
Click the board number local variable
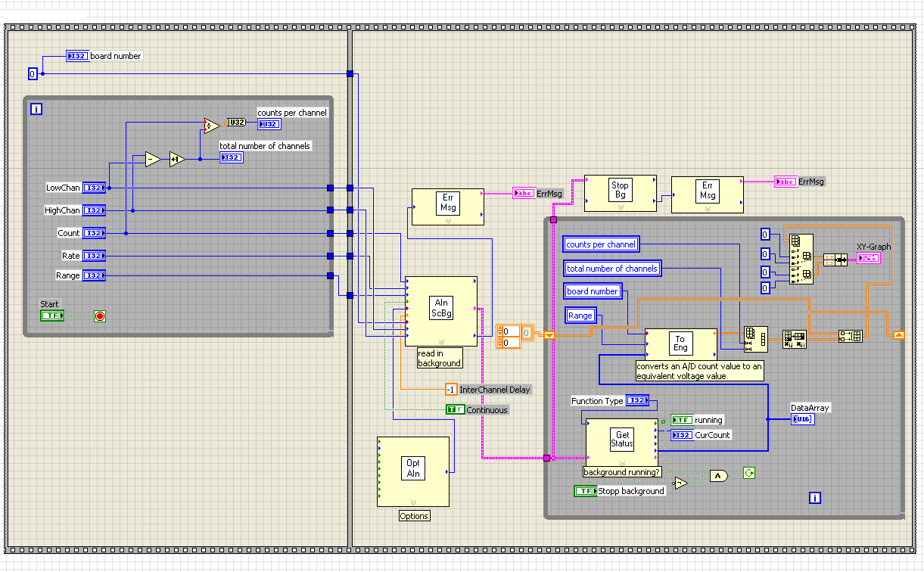[593, 291]
